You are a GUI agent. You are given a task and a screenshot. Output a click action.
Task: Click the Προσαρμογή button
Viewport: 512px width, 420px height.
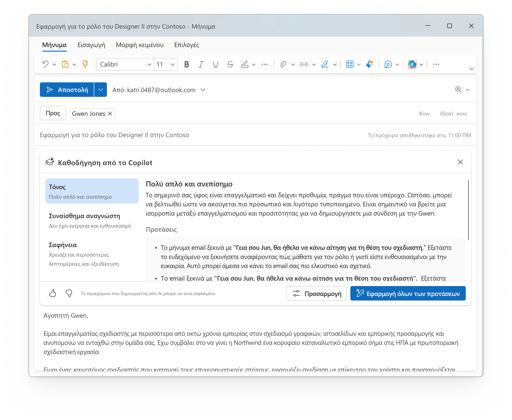click(x=317, y=293)
